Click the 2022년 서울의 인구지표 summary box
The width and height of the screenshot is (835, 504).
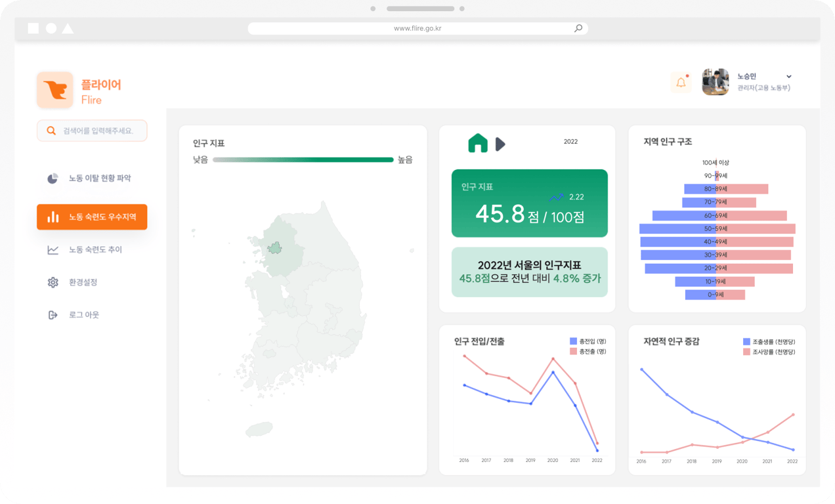530,272
